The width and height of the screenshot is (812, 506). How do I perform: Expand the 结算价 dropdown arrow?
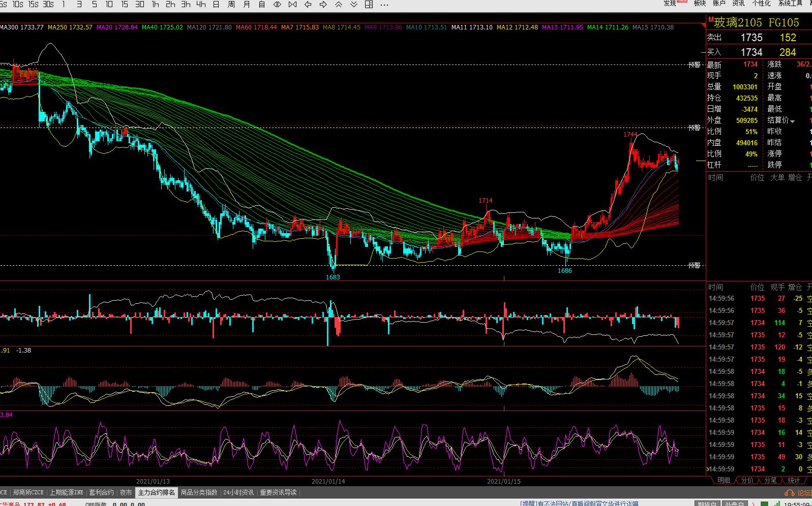click(x=792, y=121)
